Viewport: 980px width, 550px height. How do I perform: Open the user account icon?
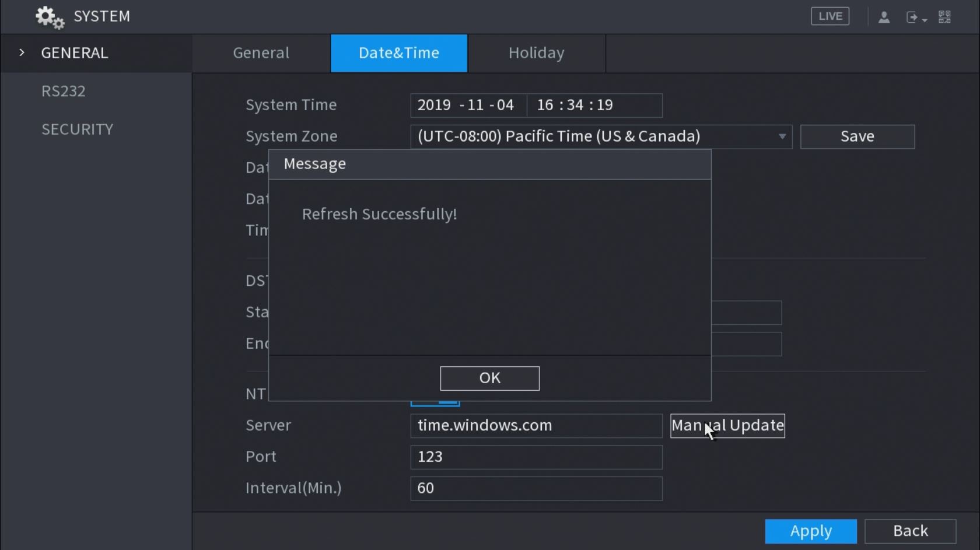(884, 17)
